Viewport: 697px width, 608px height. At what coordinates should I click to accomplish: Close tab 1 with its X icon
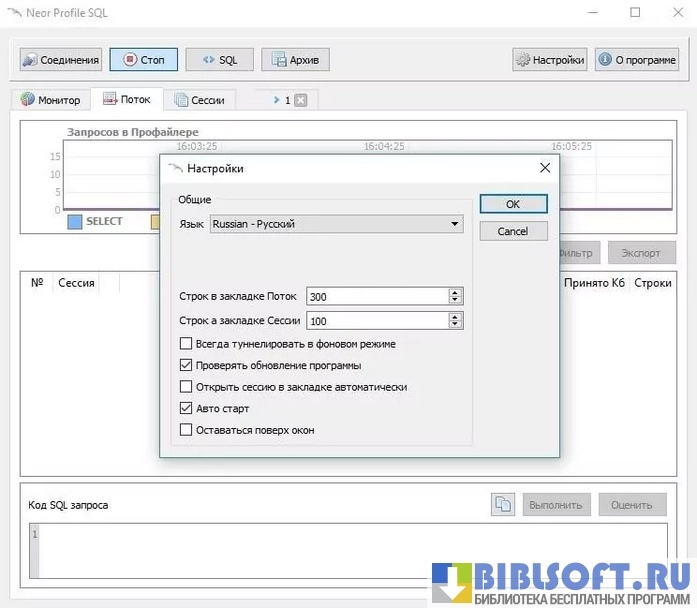pos(300,100)
